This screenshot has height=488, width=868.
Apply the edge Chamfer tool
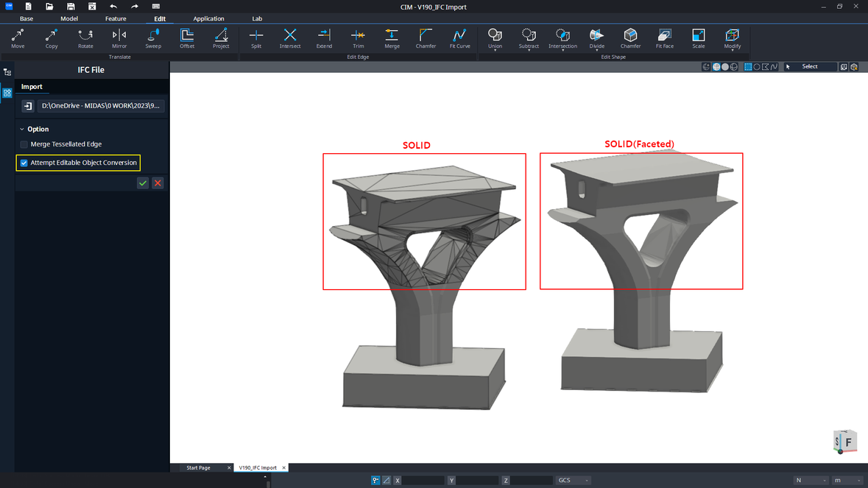point(426,39)
